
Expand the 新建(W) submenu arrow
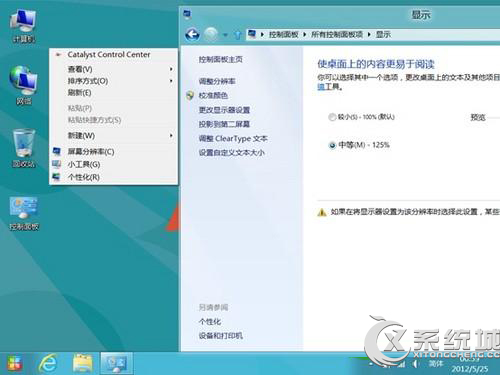tap(171, 135)
